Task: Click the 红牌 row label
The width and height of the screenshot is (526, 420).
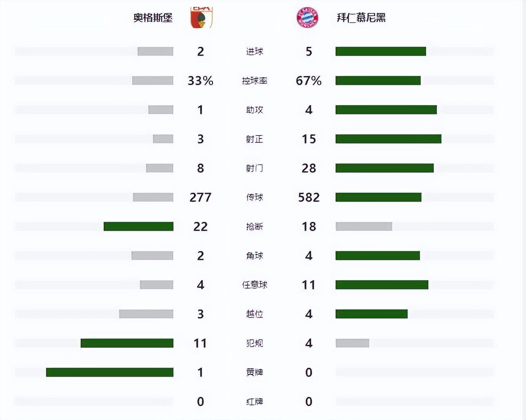Action: (x=255, y=402)
